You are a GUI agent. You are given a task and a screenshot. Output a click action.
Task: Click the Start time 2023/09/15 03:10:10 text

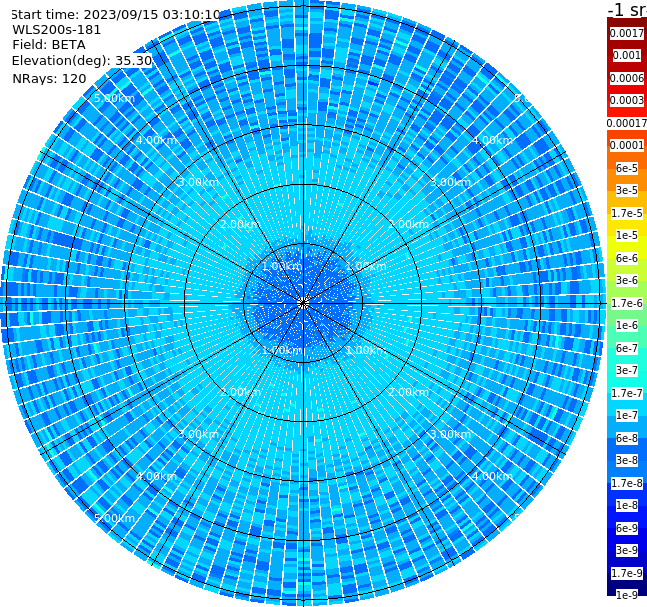(x=116, y=14)
